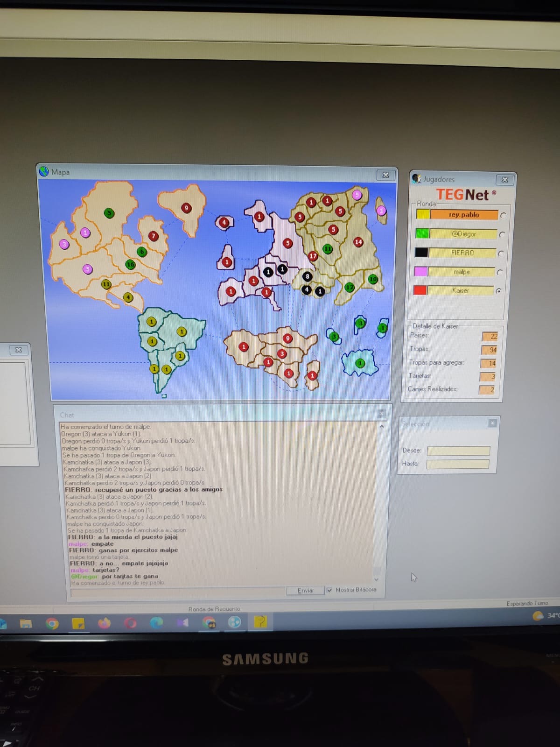Select the @Diegor radio button
The height and width of the screenshot is (747, 560).
coord(502,234)
